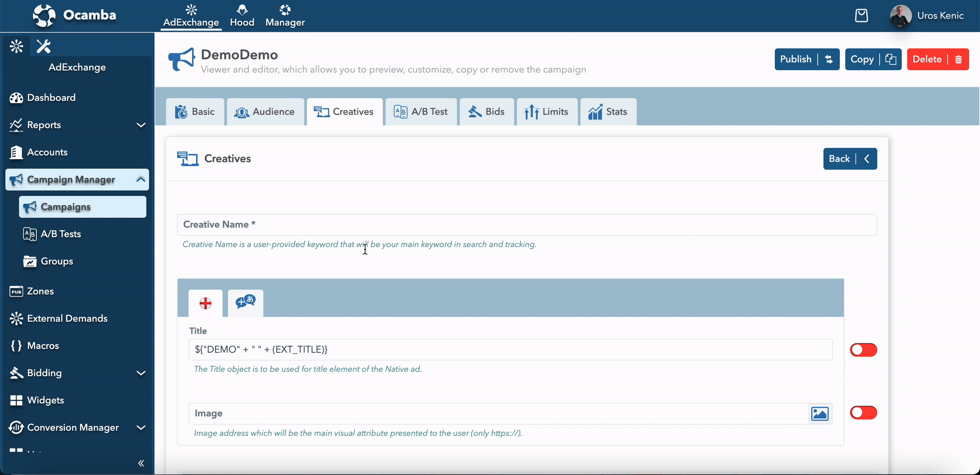Open the Hood top navigation item
The height and width of the screenshot is (475, 980).
[x=242, y=16]
